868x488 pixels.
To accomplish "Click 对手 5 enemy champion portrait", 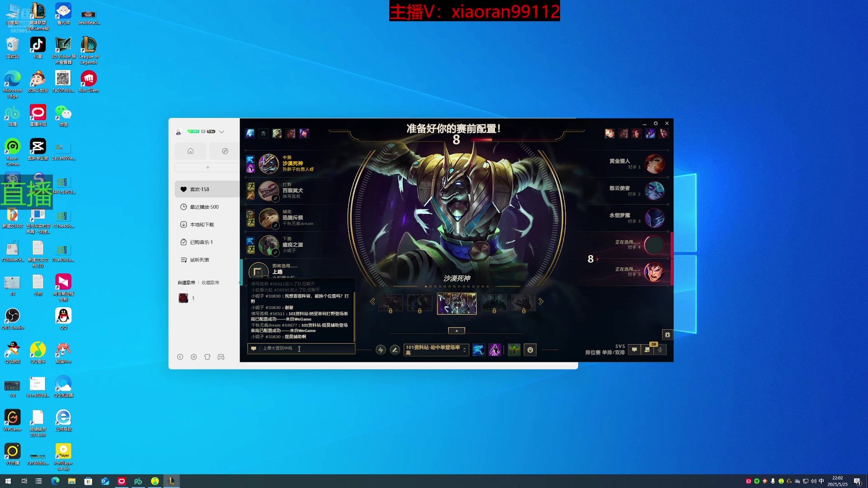I will 654,272.
